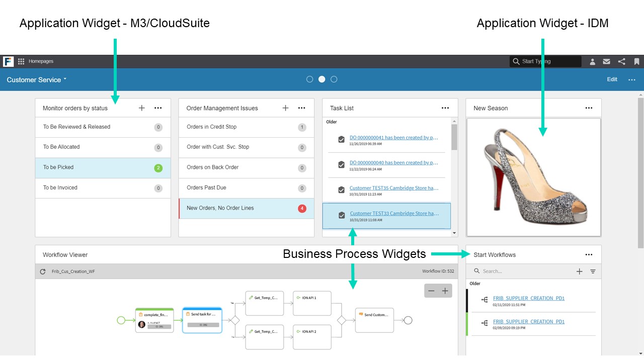The image size is (644, 362).
Task: Open the bookmarks icon
Action: click(636, 61)
